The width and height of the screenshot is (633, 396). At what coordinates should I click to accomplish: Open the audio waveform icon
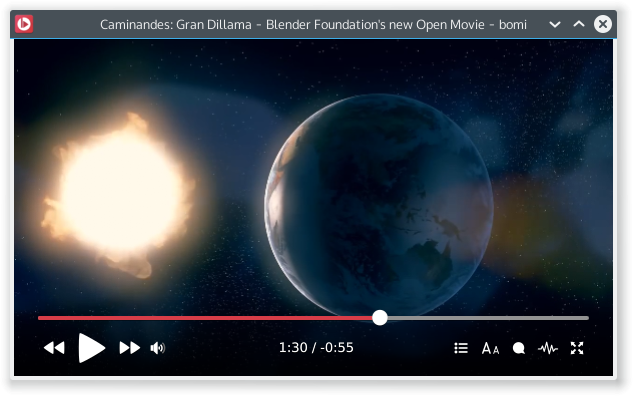548,348
